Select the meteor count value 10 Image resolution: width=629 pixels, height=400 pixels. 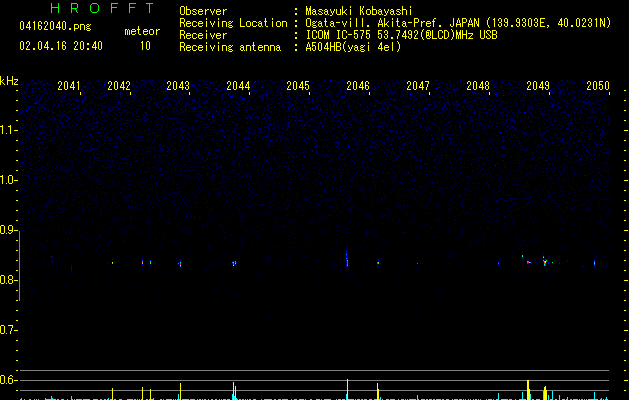pos(145,46)
